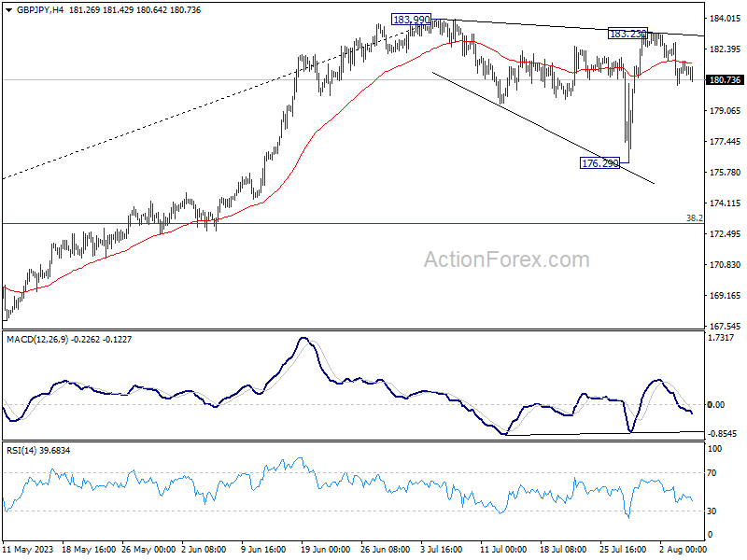Click the 182.395 price axis value
Screen dimensions: 747x560
726,49
